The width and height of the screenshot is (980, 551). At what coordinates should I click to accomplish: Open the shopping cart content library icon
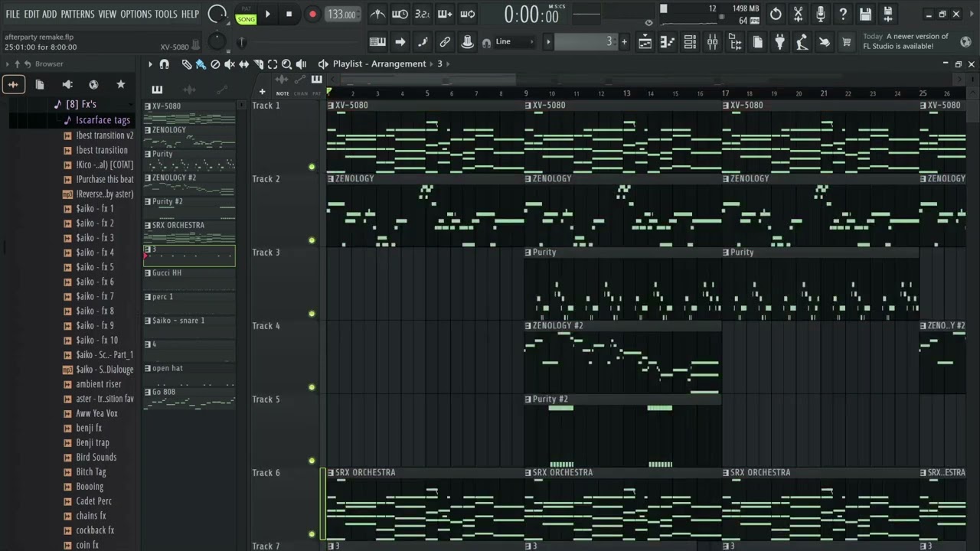(846, 43)
